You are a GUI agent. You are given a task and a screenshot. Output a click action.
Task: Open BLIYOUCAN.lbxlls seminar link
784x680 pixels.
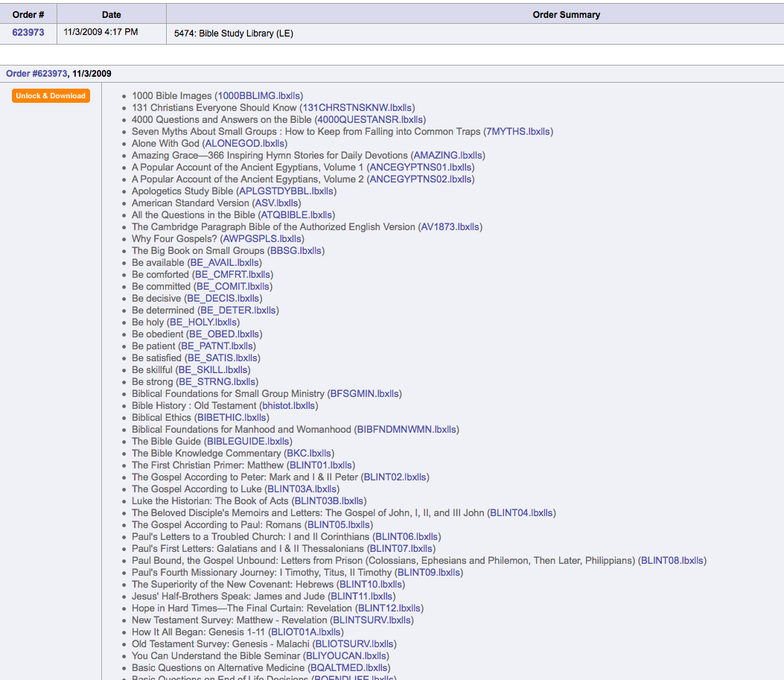click(x=346, y=656)
